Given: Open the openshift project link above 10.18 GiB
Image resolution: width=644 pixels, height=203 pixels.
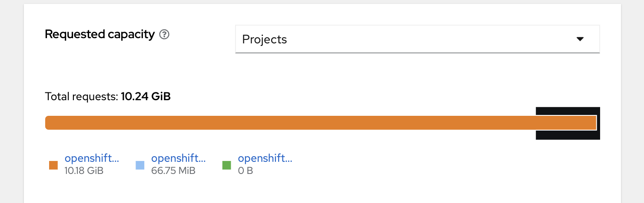Looking at the screenshot, I should [91, 158].
